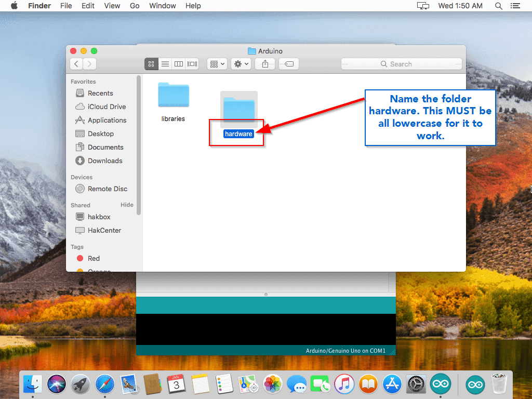
Task: Open running Arduino app in Dock
Action: [441, 384]
